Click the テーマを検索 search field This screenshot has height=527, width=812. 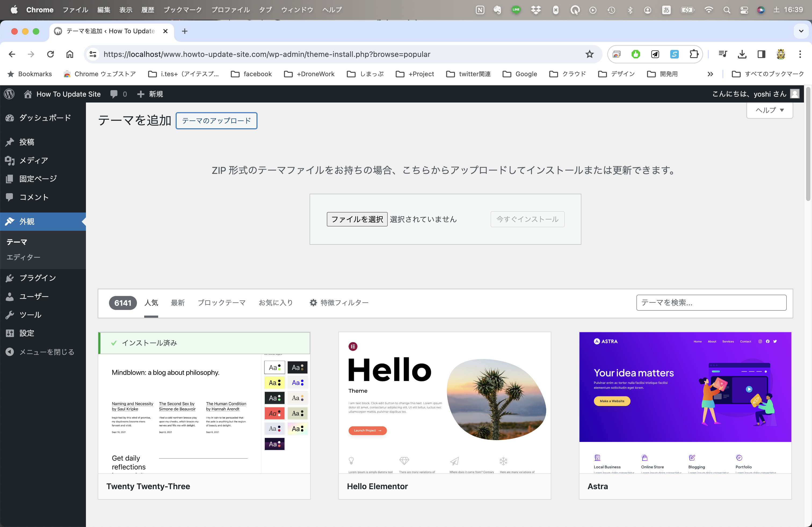point(711,303)
